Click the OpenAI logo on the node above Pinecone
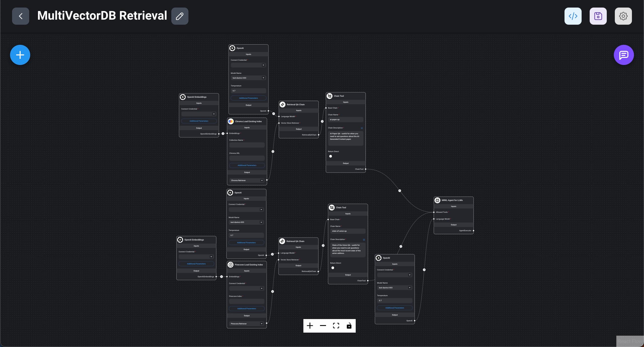644x347 pixels. [230, 193]
